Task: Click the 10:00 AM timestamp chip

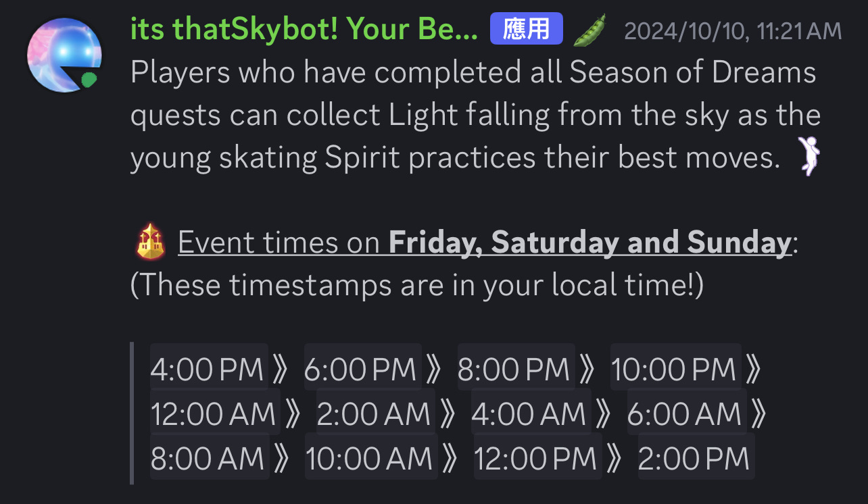Action: (x=370, y=458)
